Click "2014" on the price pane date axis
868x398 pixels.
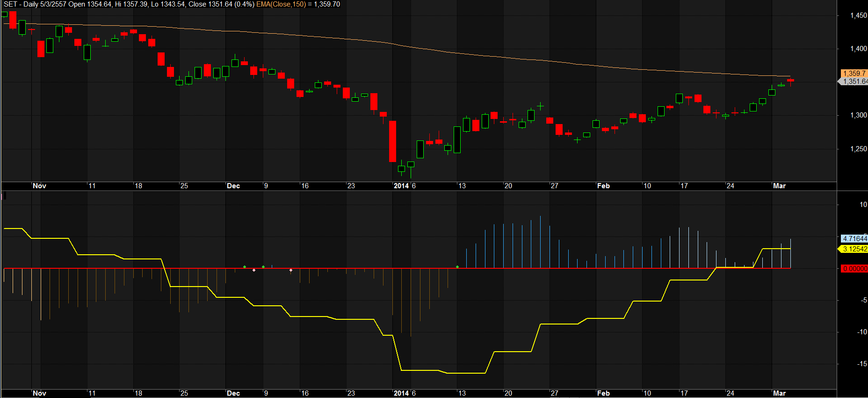(x=401, y=186)
